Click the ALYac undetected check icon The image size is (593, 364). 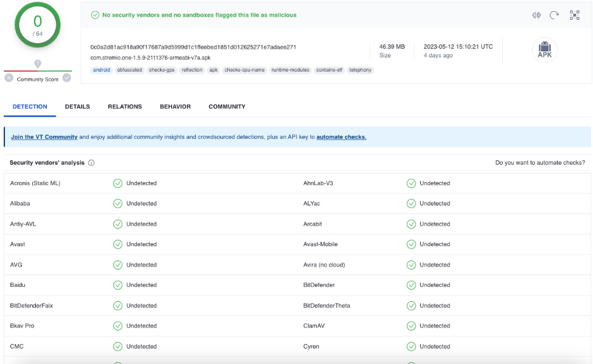point(411,204)
